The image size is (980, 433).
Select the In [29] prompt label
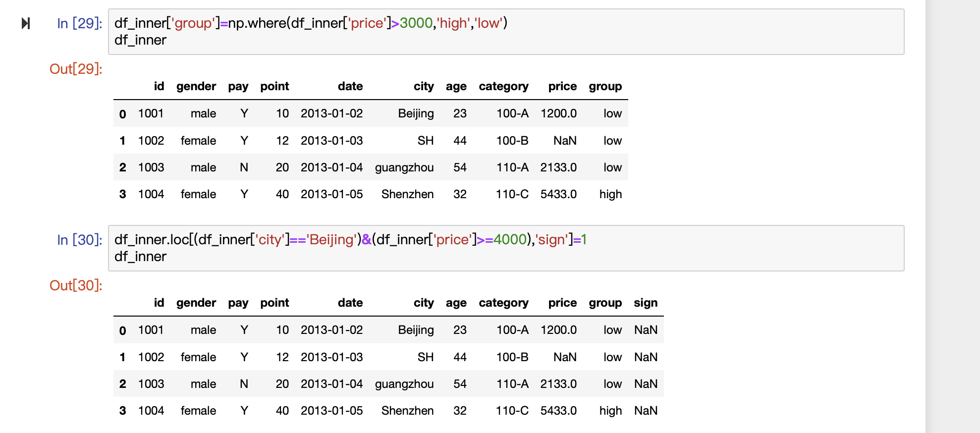pyautogui.click(x=79, y=23)
